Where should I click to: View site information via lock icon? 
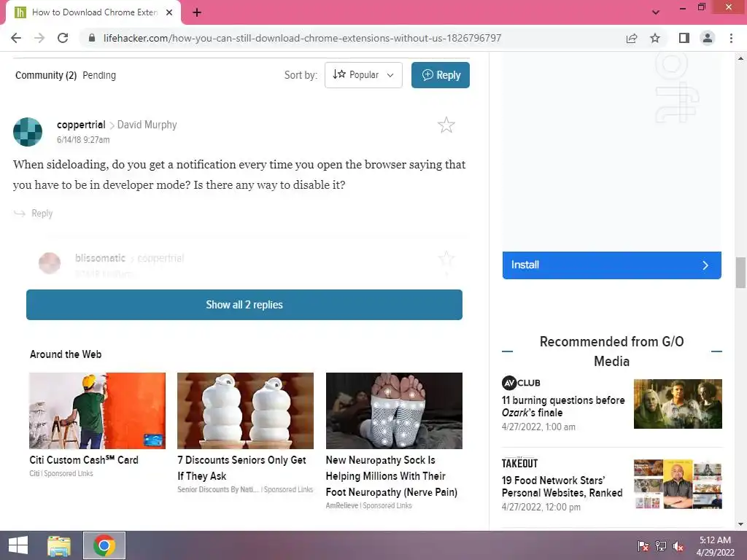coord(92,38)
